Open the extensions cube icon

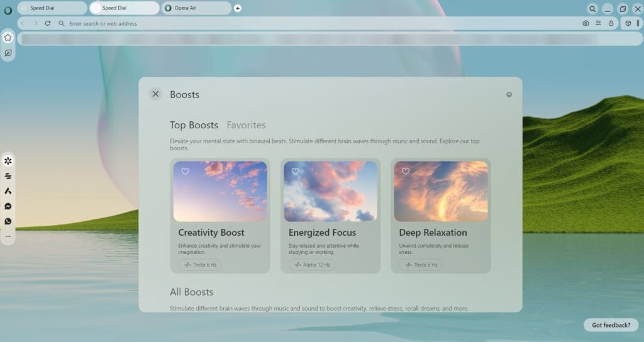[628, 23]
